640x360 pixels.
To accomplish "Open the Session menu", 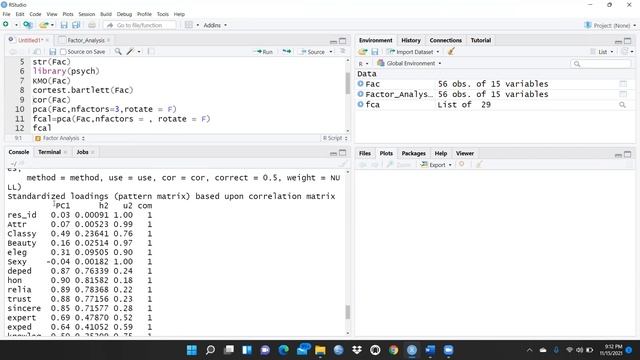I will [x=87, y=14].
